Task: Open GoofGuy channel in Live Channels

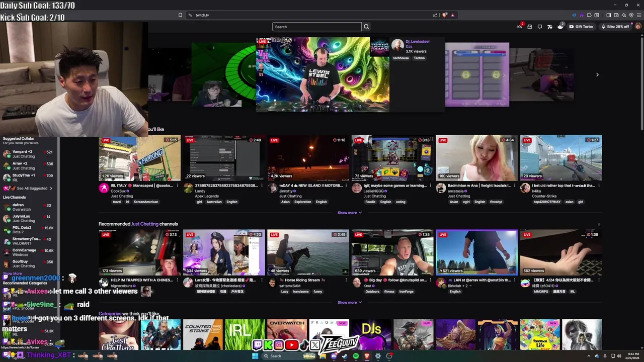Action: click(28, 263)
